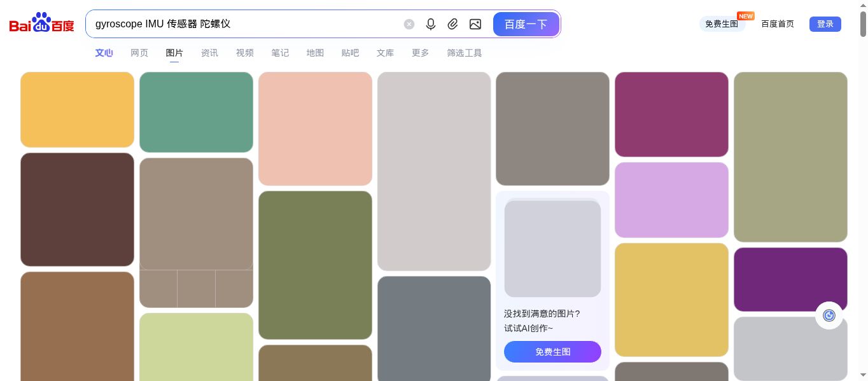
Task: Focus the search input with gyroscope query
Action: [245, 24]
